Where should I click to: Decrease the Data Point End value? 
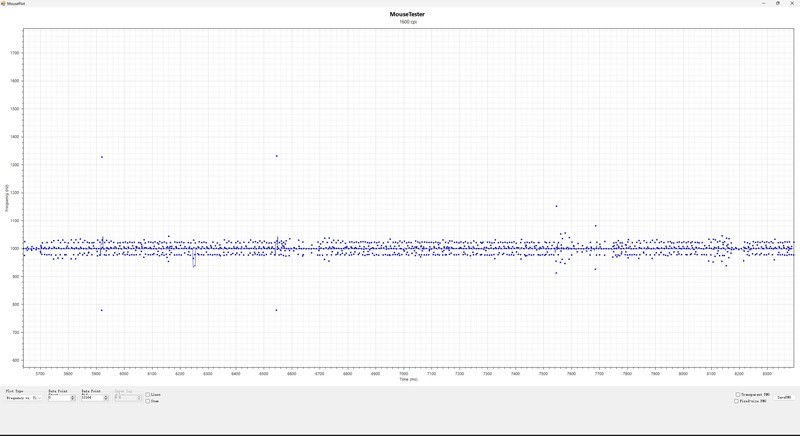106,400
